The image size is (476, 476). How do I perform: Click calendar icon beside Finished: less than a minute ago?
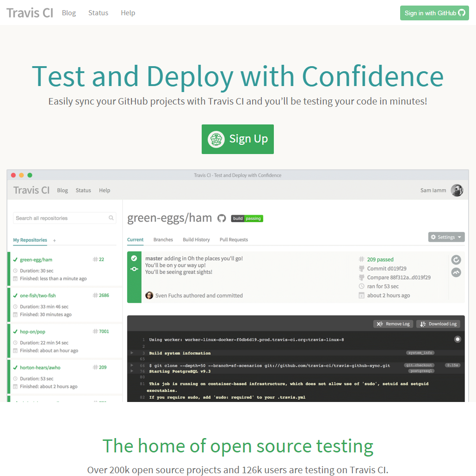click(15, 278)
